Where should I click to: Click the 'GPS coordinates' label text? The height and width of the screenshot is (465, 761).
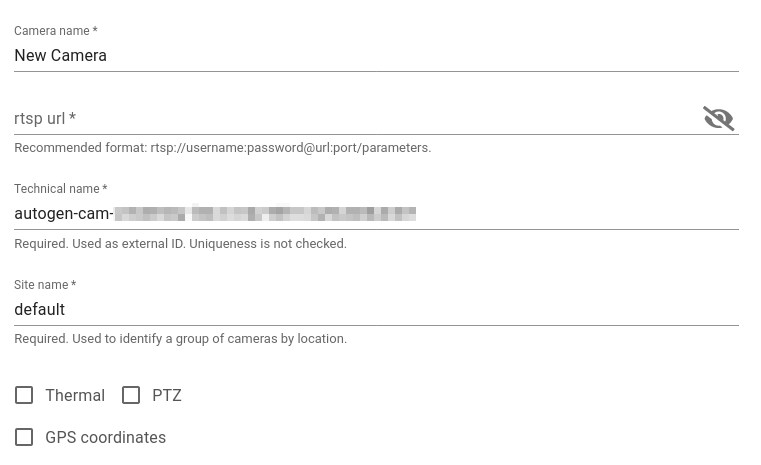pyautogui.click(x=105, y=438)
